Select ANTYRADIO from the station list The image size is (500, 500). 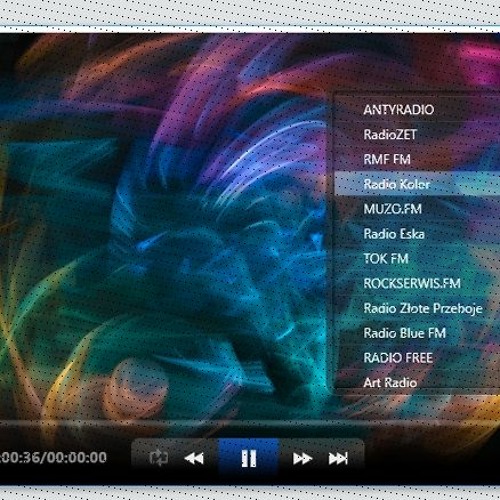tap(417, 110)
